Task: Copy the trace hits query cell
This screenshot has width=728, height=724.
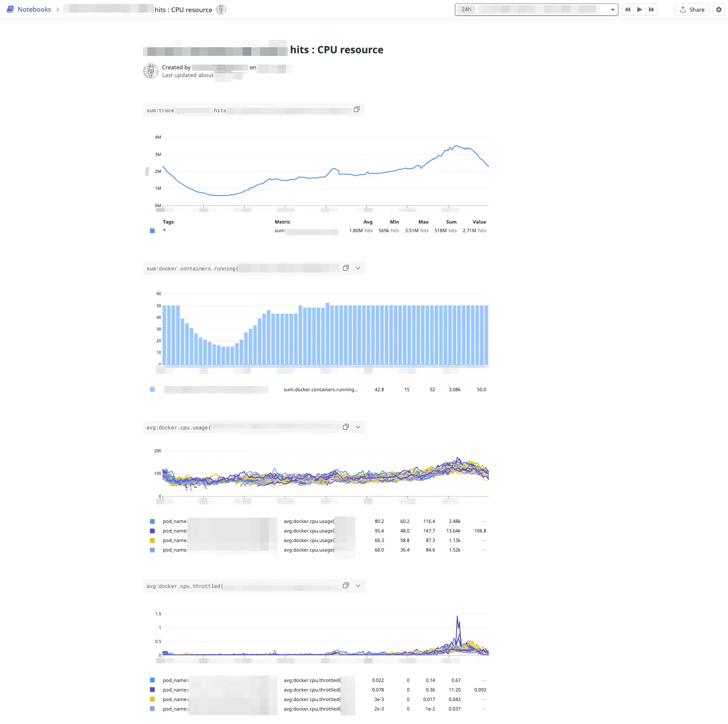Action: tap(356, 110)
